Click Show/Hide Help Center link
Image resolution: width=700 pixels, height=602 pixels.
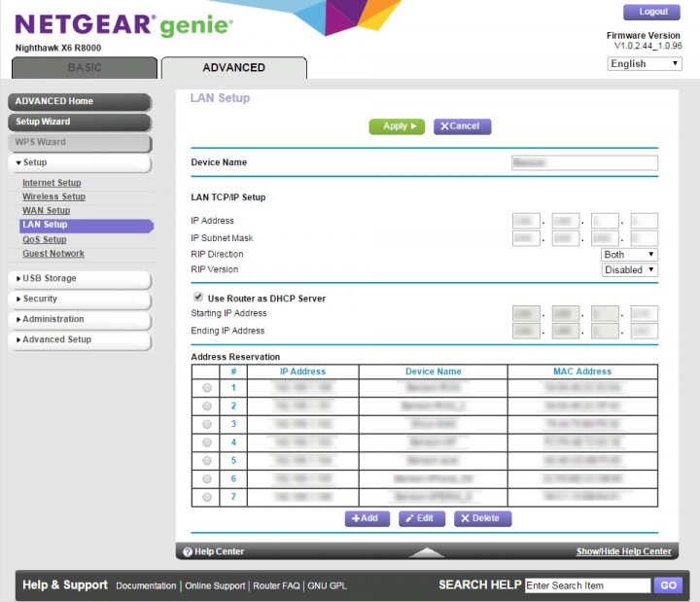coord(623,551)
